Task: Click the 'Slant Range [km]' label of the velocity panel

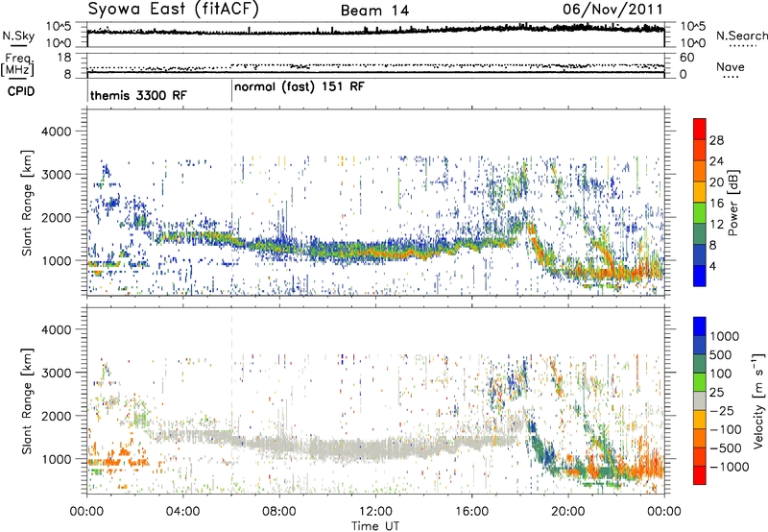Action: point(27,401)
